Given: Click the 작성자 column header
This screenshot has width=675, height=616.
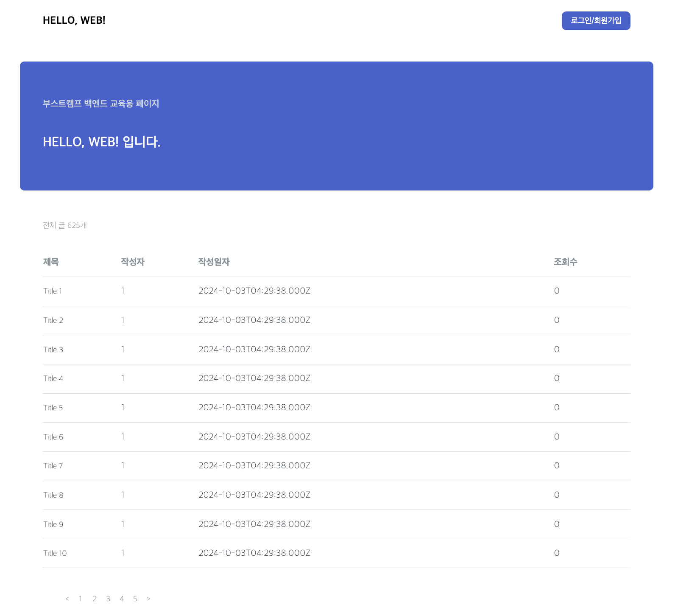Looking at the screenshot, I should pyautogui.click(x=133, y=262).
